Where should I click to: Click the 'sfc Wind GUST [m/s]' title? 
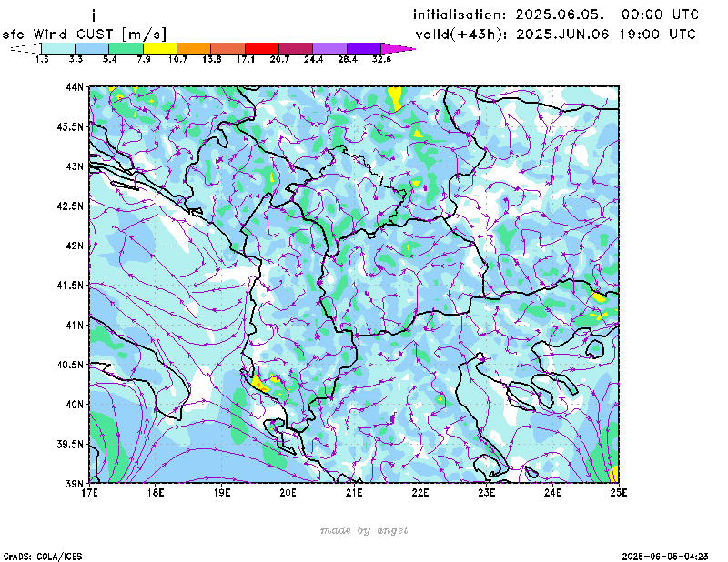[x=85, y=34]
